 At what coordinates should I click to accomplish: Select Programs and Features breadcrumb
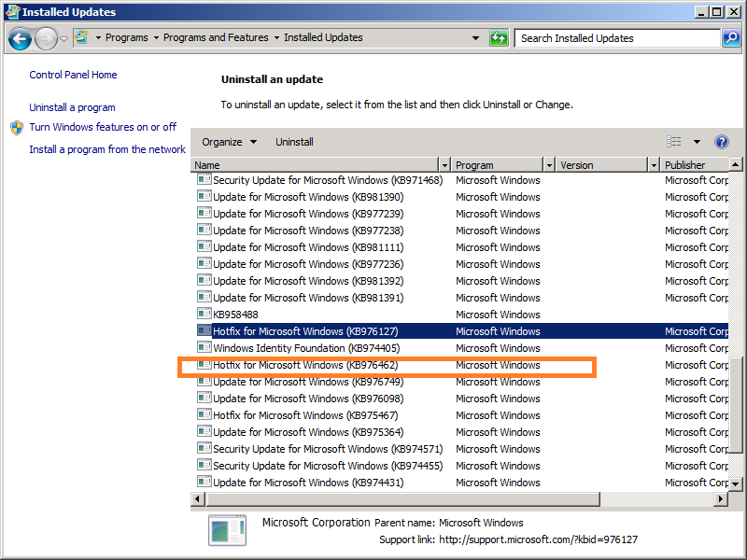[x=216, y=37]
